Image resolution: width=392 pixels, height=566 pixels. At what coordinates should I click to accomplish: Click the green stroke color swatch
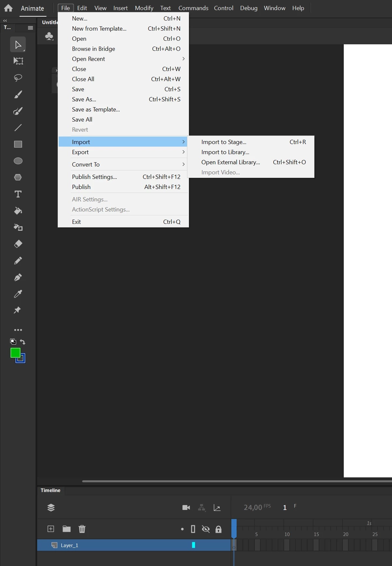tap(15, 353)
